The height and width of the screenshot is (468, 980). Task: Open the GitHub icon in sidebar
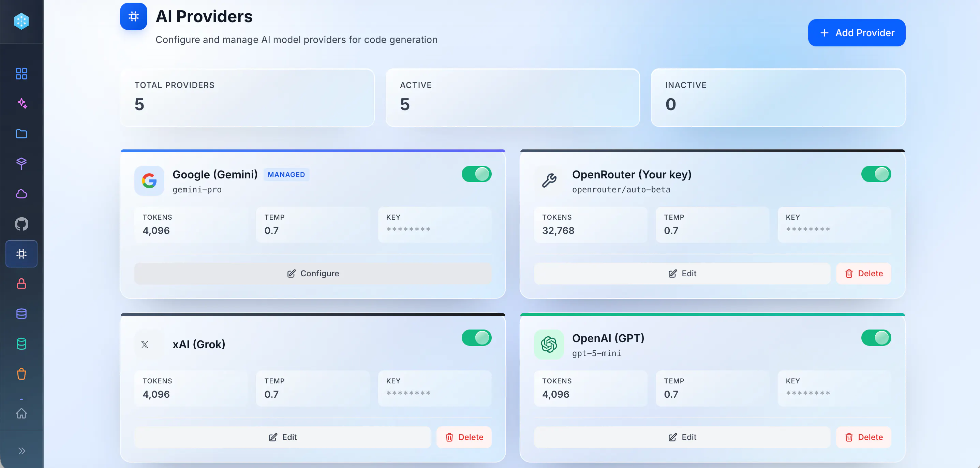coord(21,224)
